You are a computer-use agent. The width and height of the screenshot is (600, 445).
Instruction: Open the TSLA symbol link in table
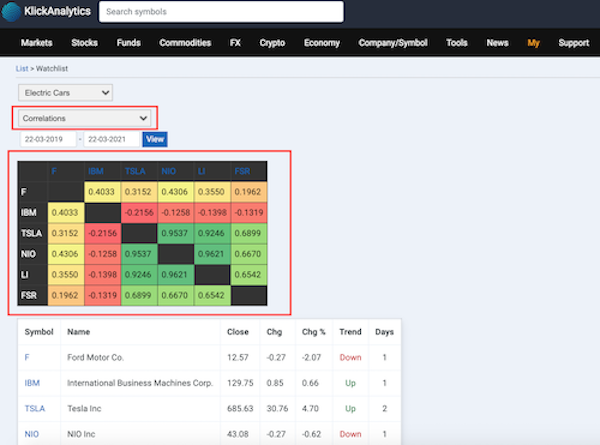pos(35,409)
